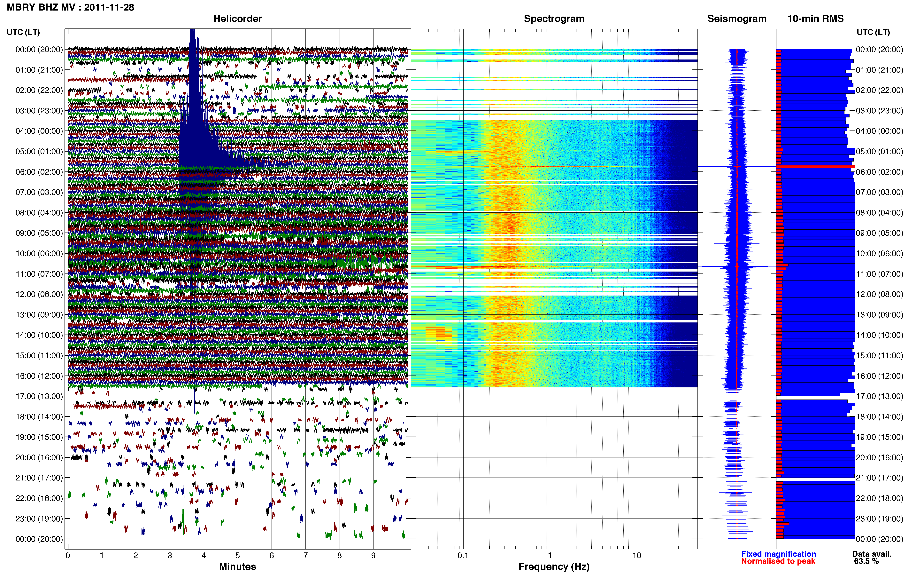
Task: Click left time label '02:00 (22:00)'
Action: tap(39, 90)
